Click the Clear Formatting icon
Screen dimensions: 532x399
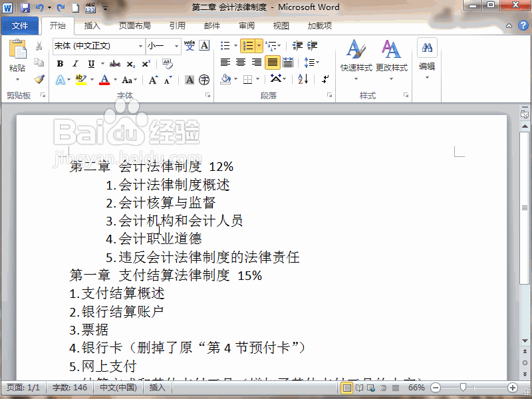pyautogui.click(x=168, y=64)
